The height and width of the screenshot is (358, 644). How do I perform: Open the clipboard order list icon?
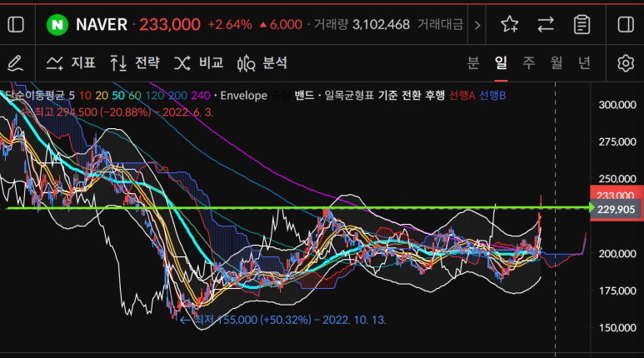(582, 25)
